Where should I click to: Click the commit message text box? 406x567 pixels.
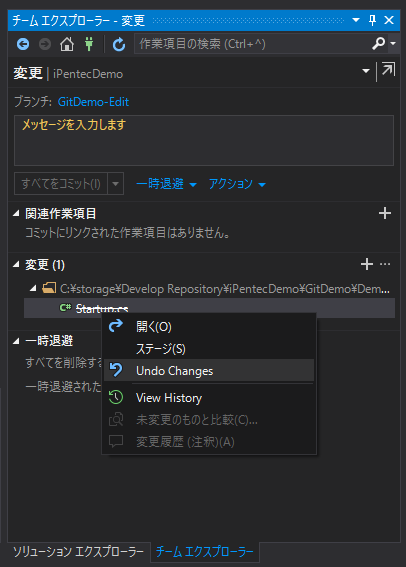tap(204, 140)
